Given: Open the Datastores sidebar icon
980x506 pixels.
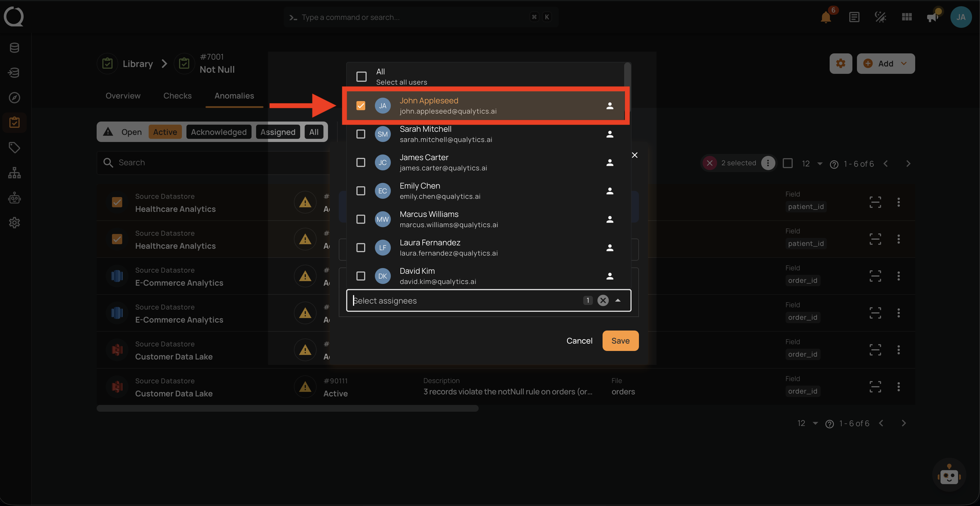Looking at the screenshot, I should (14, 48).
